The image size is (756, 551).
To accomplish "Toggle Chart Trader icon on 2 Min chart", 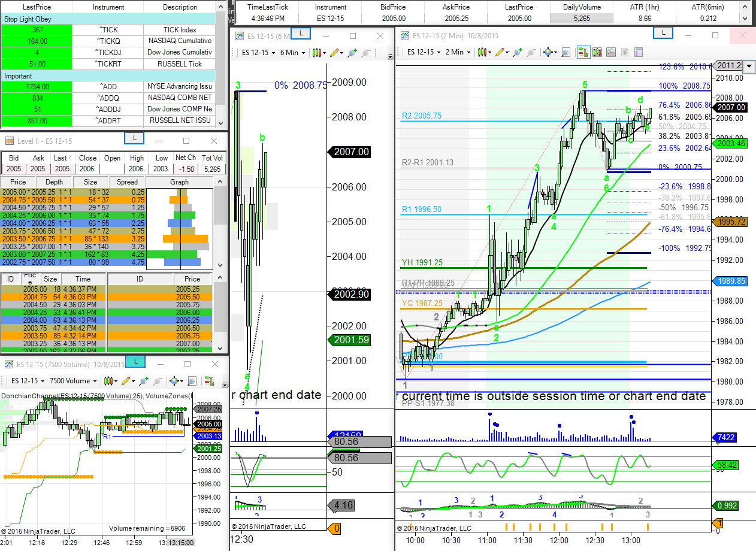I will [x=583, y=52].
